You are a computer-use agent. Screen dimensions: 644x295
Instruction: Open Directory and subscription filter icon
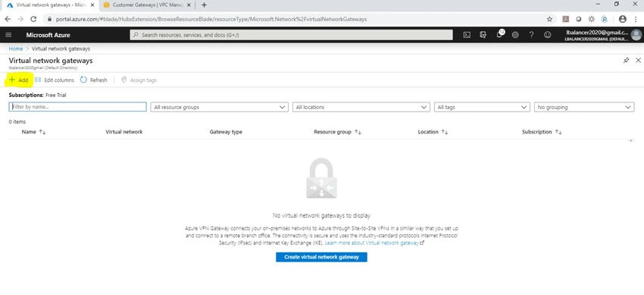[x=483, y=35]
